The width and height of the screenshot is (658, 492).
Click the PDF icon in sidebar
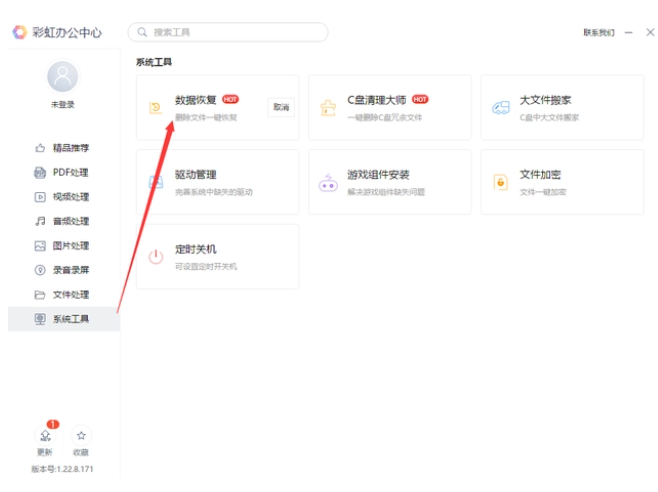pos(40,173)
